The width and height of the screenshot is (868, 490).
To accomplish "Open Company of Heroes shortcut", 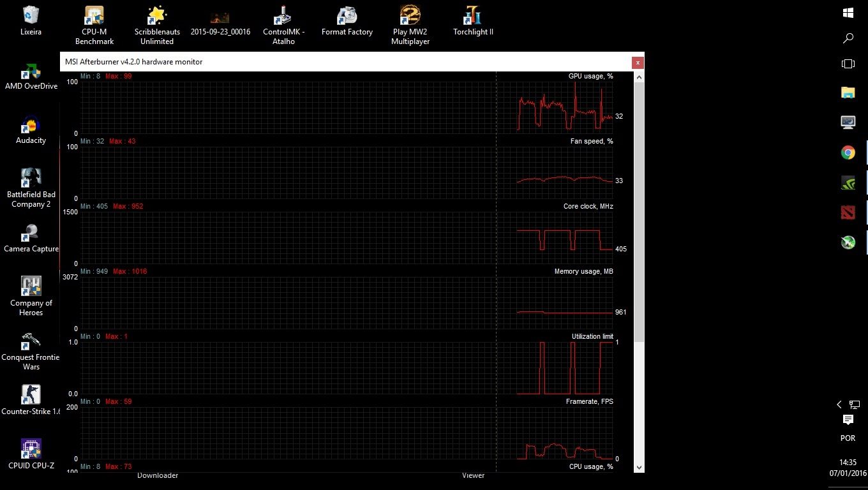I will point(31,297).
